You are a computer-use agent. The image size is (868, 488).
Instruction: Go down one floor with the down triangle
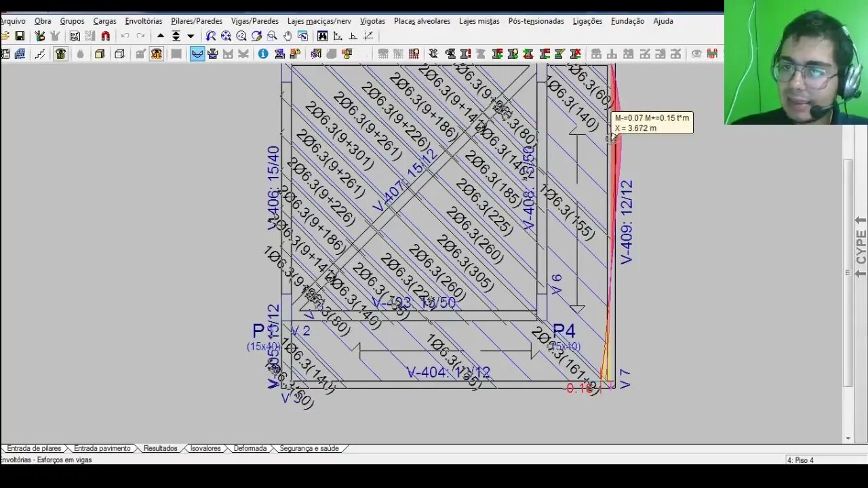coord(191,36)
